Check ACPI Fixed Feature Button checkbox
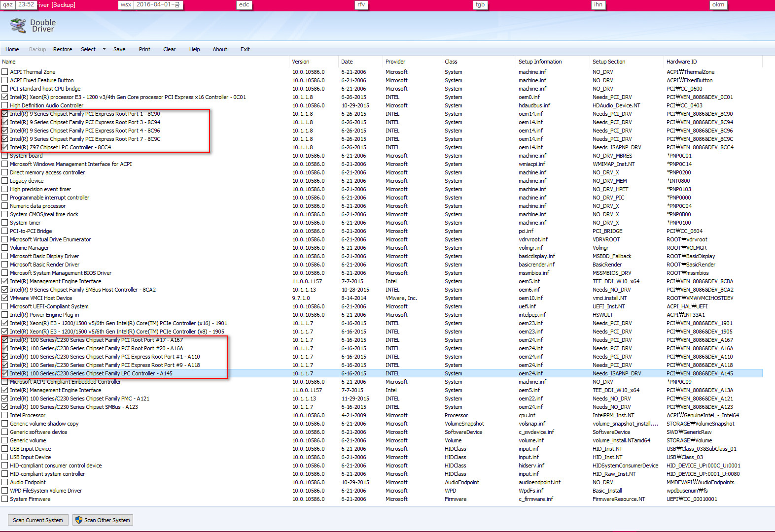 click(x=5, y=80)
